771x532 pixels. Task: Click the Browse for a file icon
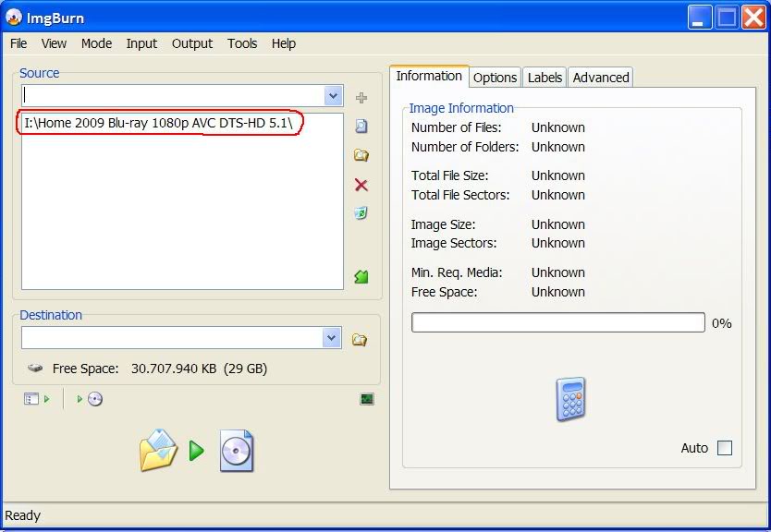361,127
